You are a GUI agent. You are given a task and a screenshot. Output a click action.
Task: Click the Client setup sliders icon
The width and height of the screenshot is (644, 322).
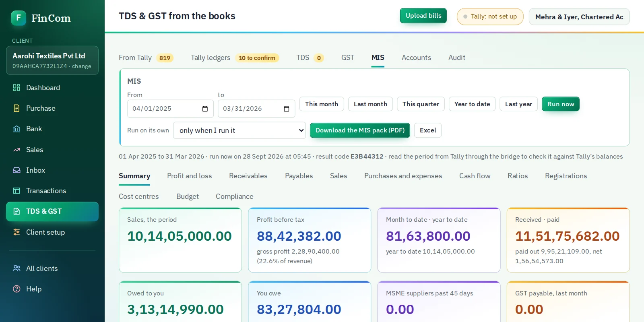click(17, 232)
